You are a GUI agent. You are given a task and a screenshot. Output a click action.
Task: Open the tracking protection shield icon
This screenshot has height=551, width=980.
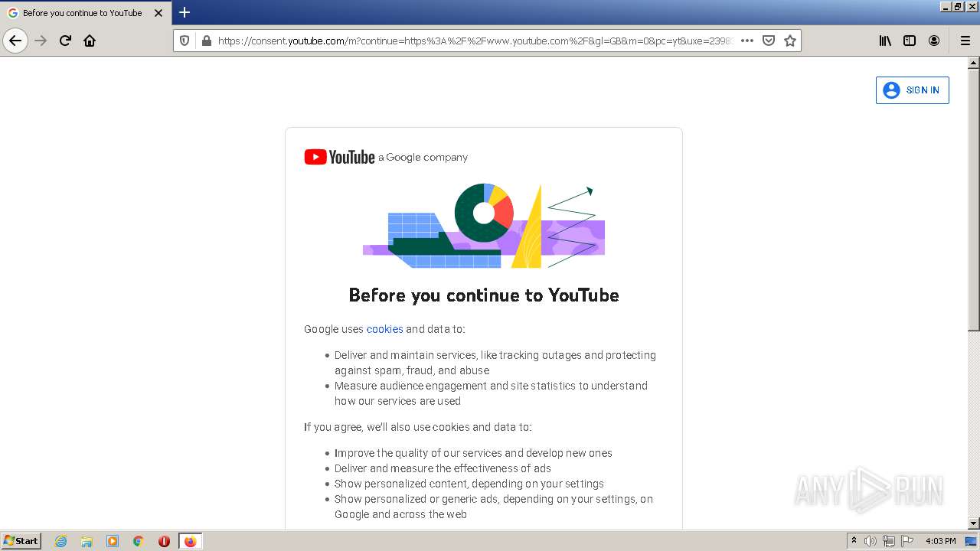pyautogui.click(x=185, y=41)
